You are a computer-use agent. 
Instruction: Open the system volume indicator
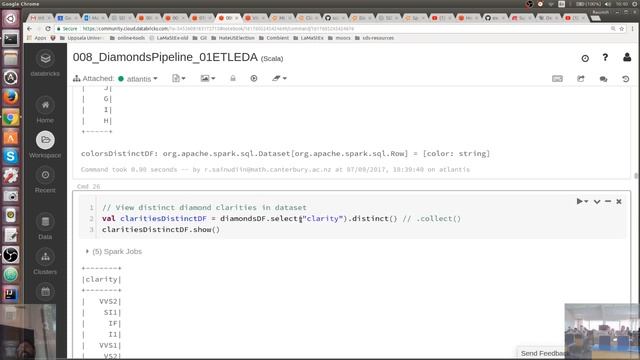point(607,4)
